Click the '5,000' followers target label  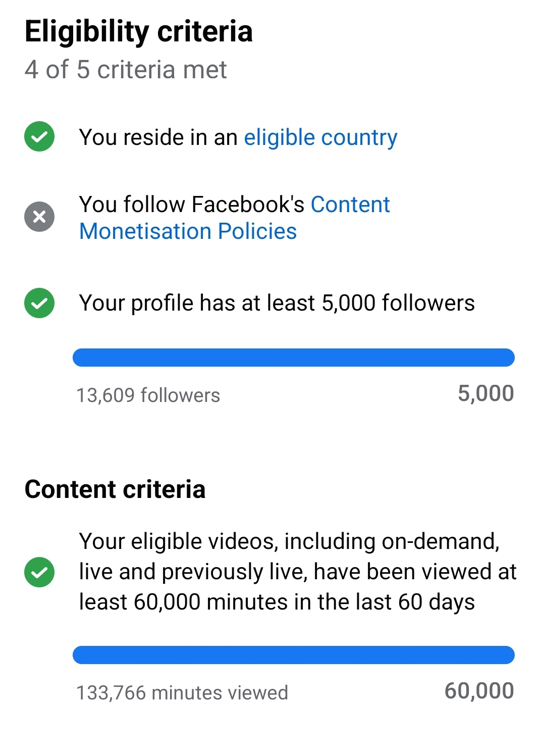click(x=485, y=393)
